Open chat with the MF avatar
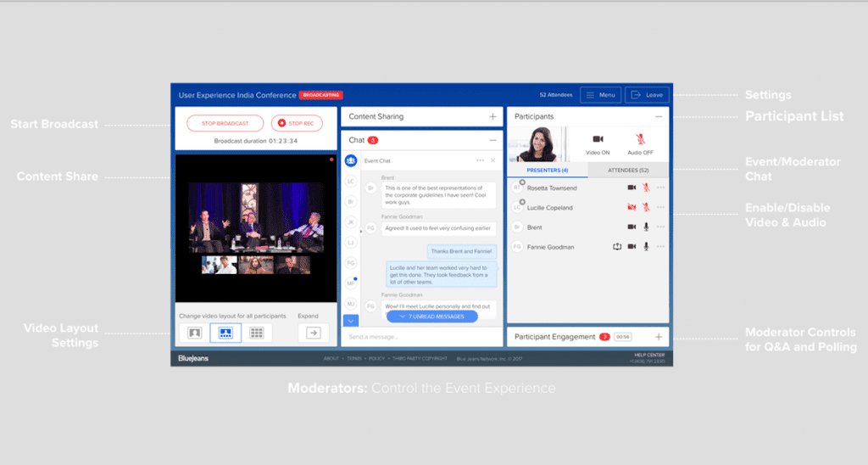This screenshot has height=465, width=868. point(351,283)
